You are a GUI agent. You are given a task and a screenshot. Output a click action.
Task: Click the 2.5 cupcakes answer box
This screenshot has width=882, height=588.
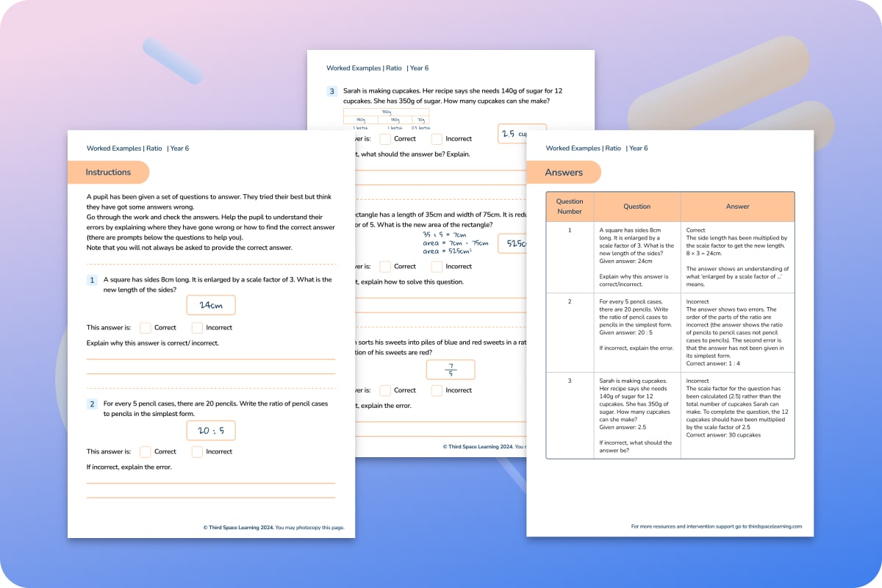point(520,134)
